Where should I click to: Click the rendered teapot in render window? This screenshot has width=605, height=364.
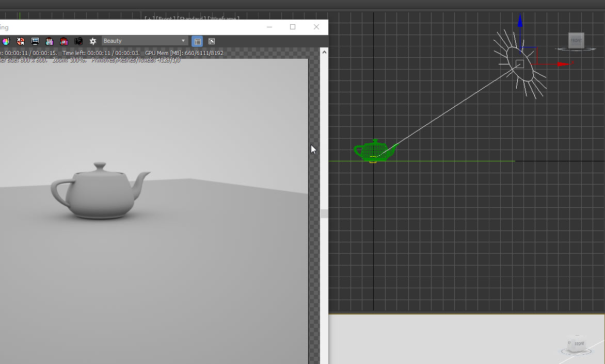pyautogui.click(x=100, y=191)
